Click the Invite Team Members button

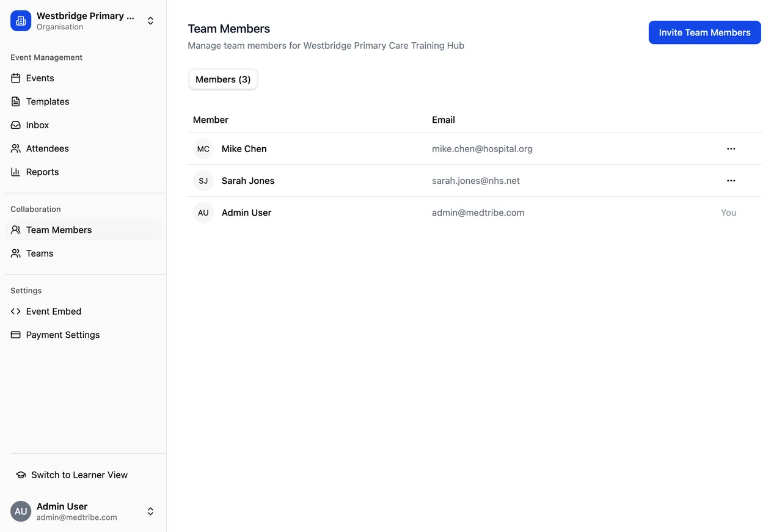(x=704, y=32)
